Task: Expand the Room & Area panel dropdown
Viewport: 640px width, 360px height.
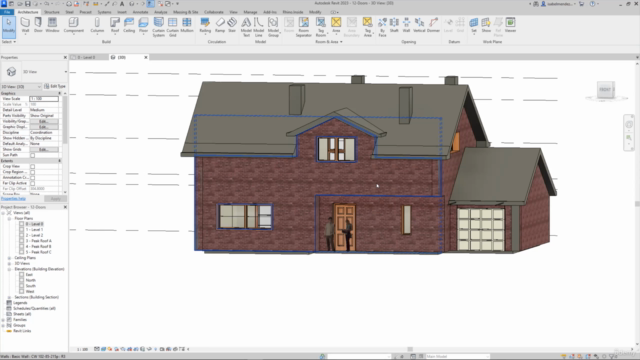Action: (x=329, y=42)
